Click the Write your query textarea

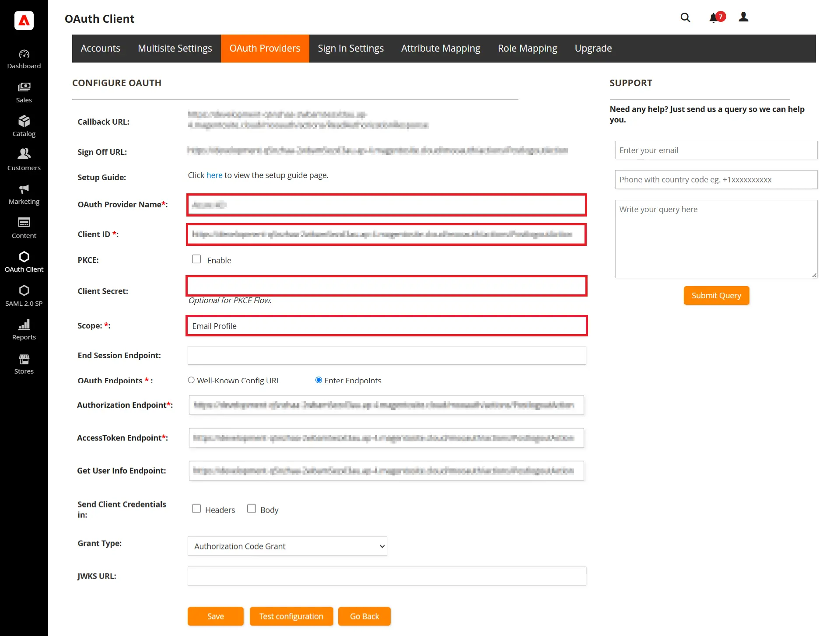coord(716,239)
